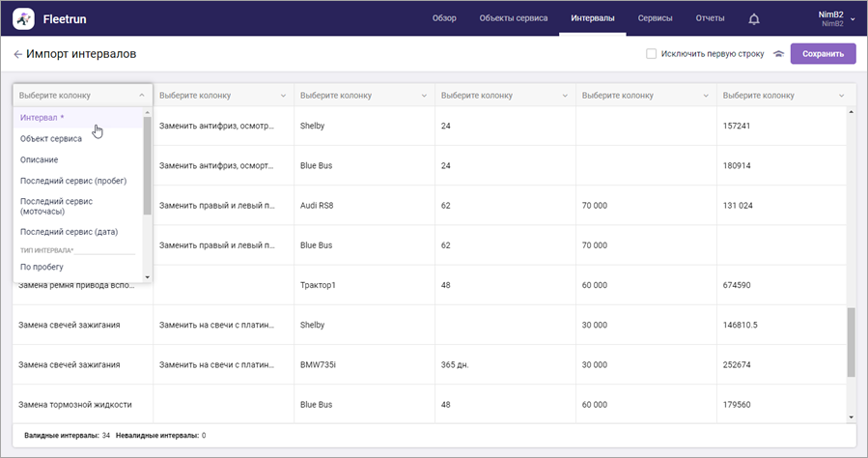Collapse the first column selector dropdown

point(142,96)
